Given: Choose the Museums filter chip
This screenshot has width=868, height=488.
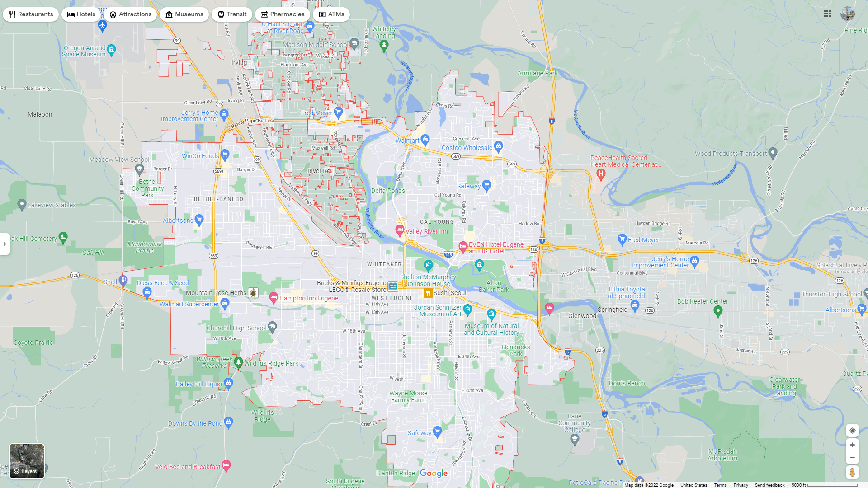Looking at the screenshot, I should 184,14.
